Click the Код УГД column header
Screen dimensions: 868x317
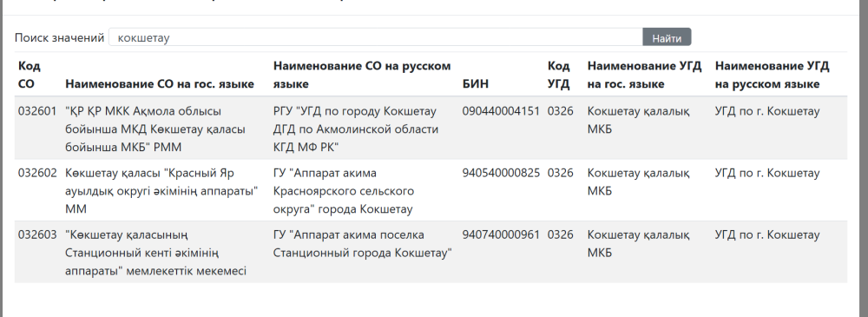pos(559,75)
